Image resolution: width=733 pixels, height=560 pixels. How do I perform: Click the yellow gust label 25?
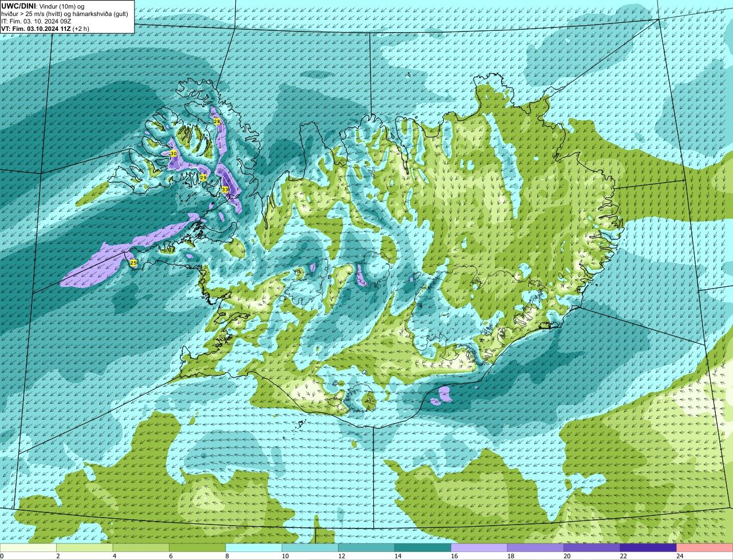click(133, 263)
